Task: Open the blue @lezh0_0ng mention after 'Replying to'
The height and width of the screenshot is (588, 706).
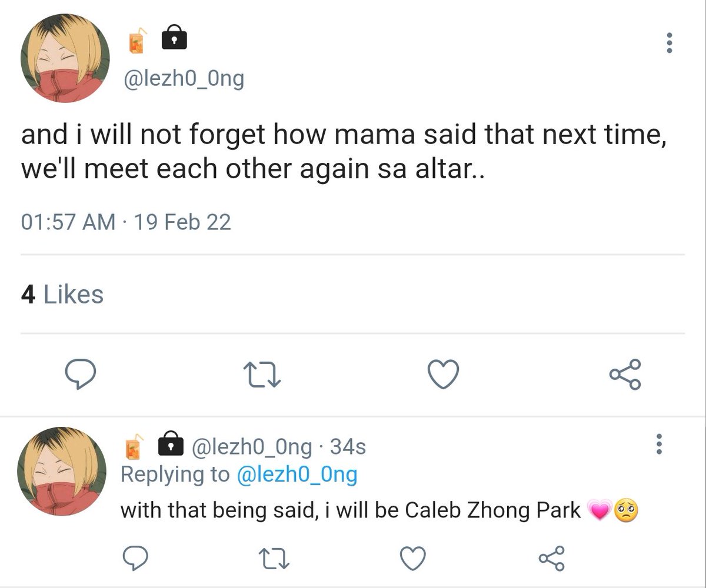Action: click(x=297, y=475)
